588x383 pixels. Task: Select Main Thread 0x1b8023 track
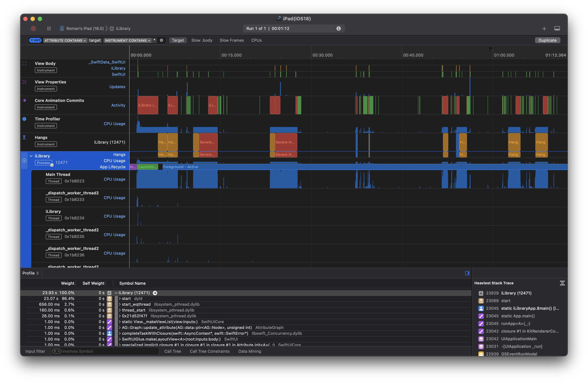pos(80,179)
